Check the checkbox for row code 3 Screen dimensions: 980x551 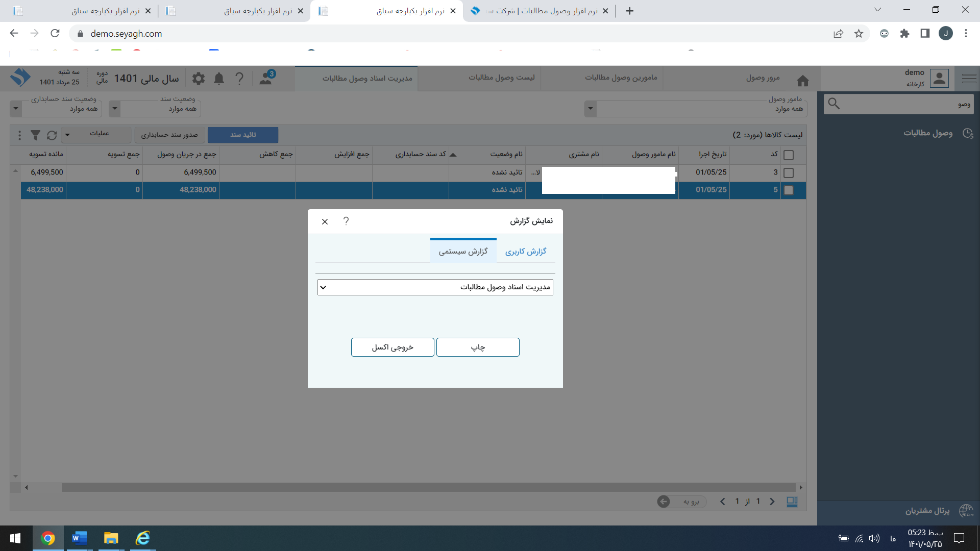[x=789, y=172]
